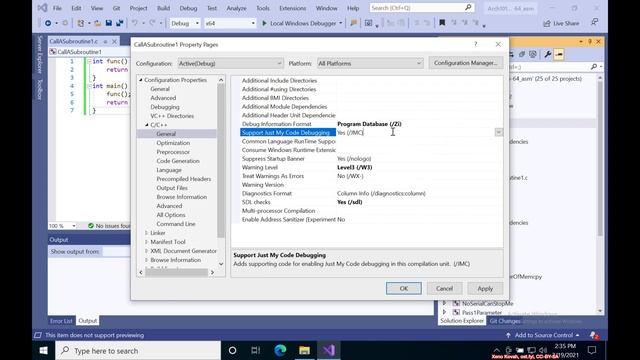Open Microsoft Edge from the taskbar
Viewport: 640px width, 360px height.
[280, 350]
